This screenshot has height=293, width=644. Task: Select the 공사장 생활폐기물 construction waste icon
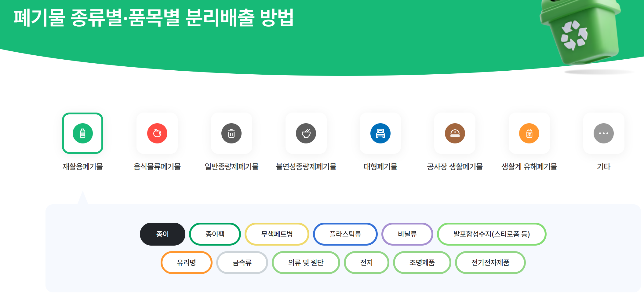[455, 133]
